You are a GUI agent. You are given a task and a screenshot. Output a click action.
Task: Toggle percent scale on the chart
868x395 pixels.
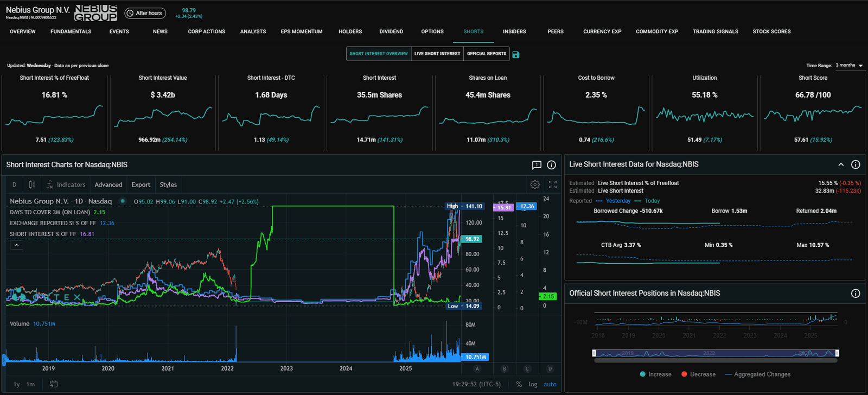click(x=519, y=384)
